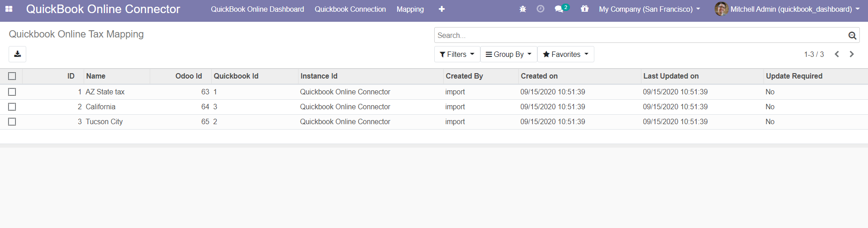868x228 pixels.
Task: Tick the California row checkbox
Action: coord(12,107)
